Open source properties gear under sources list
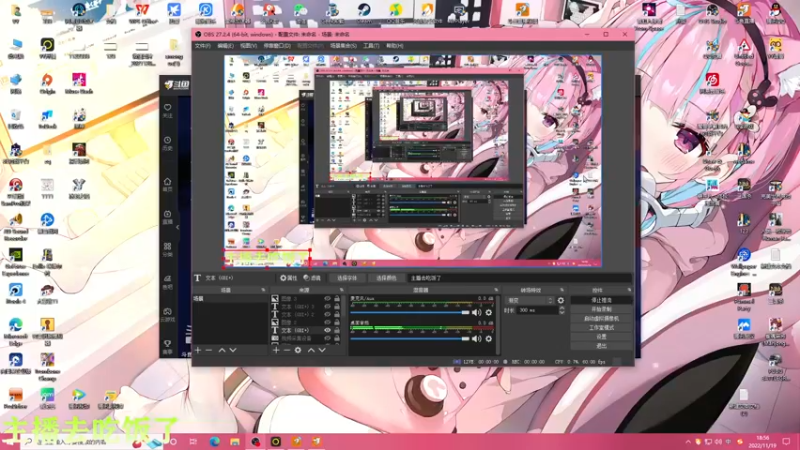 pyautogui.click(x=298, y=350)
